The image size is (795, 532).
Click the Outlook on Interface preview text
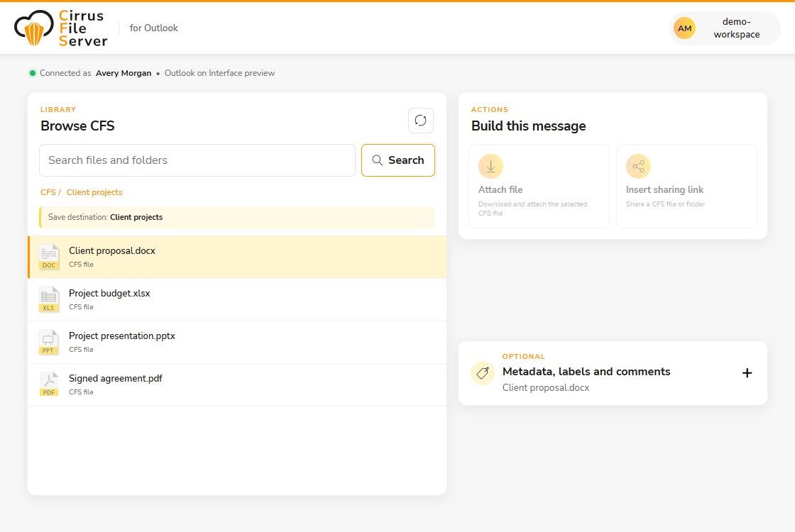click(x=219, y=73)
